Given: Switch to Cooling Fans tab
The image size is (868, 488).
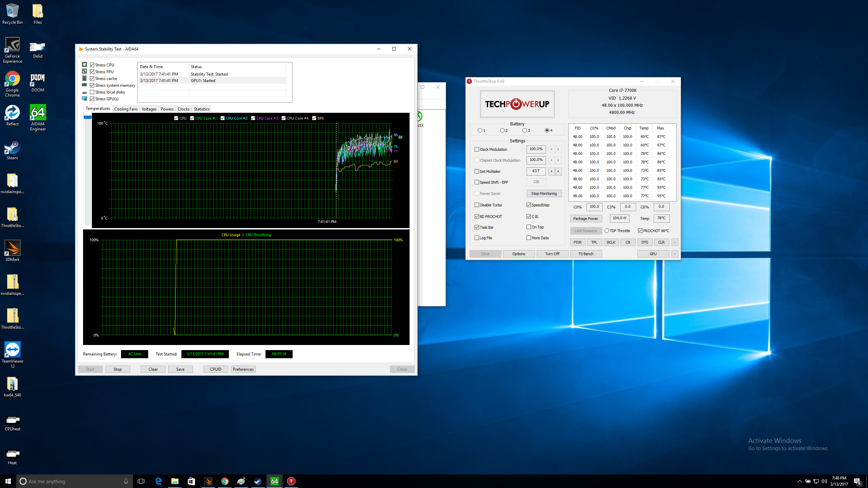Looking at the screenshot, I should [x=126, y=109].
